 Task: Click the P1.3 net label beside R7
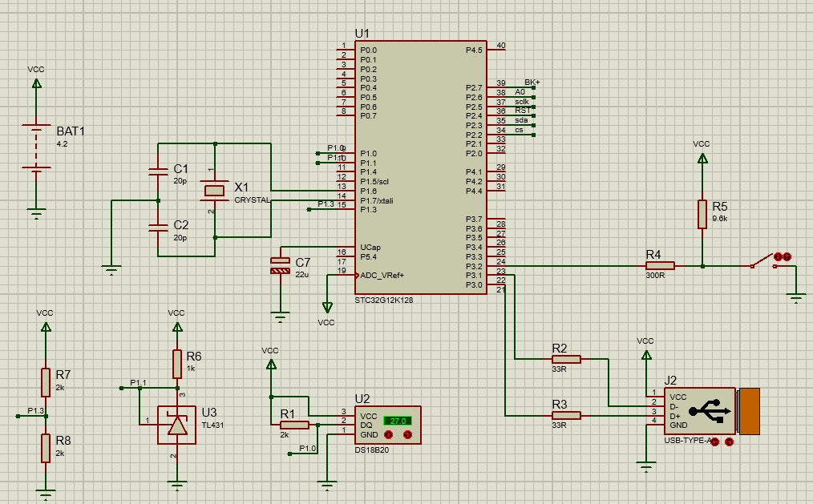pos(36,411)
